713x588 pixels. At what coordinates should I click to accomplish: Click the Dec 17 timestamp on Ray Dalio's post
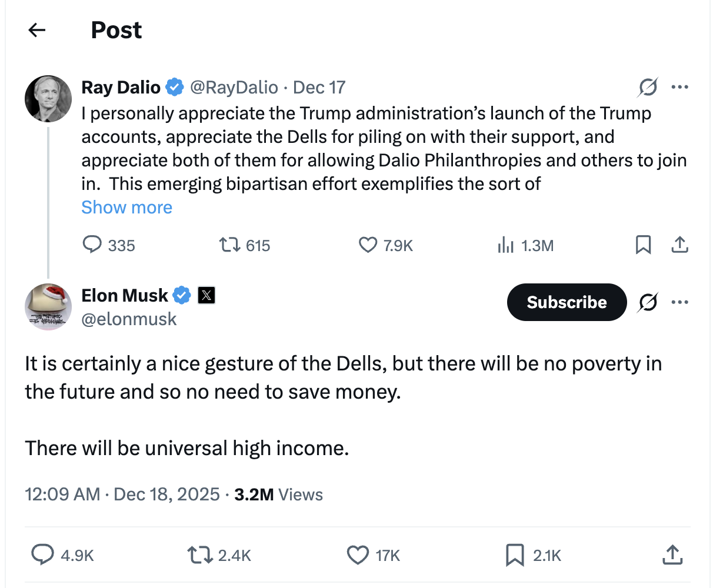(x=318, y=86)
